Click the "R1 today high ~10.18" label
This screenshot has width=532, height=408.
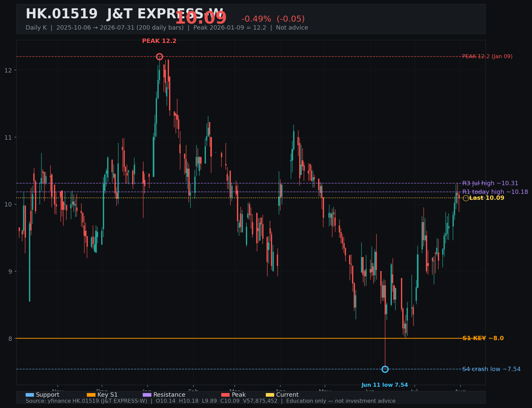[x=495, y=192]
